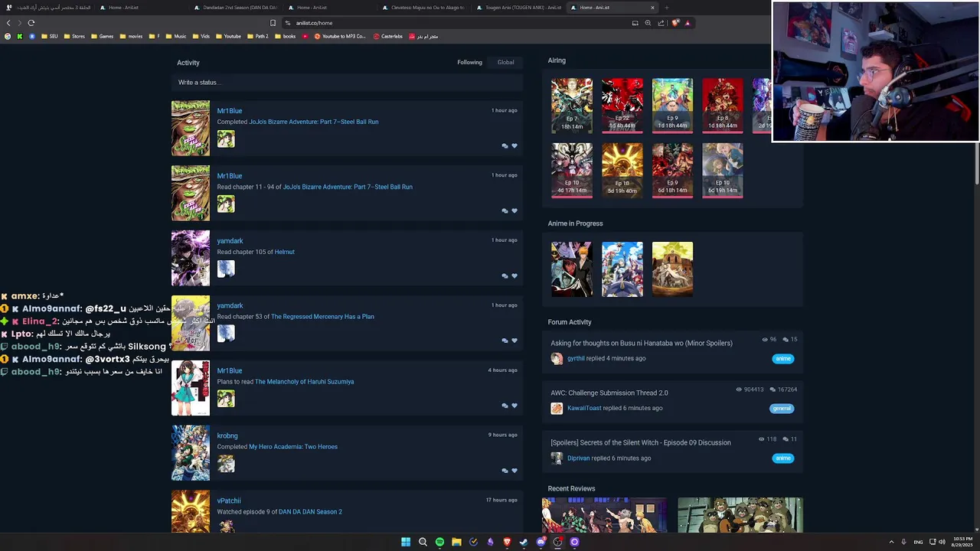The height and width of the screenshot is (551, 980).
Task: Open a new browser tab
Action: [x=666, y=8]
